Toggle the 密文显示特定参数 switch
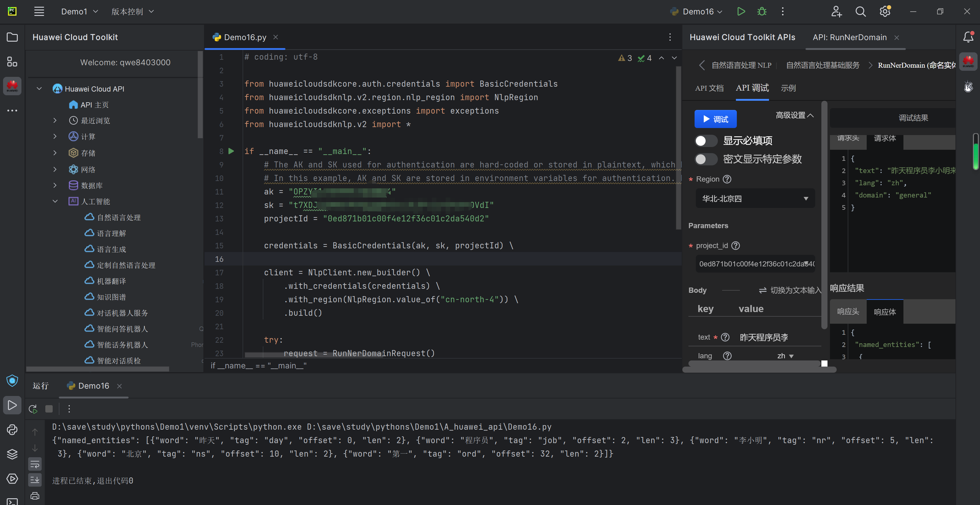 pos(706,159)
